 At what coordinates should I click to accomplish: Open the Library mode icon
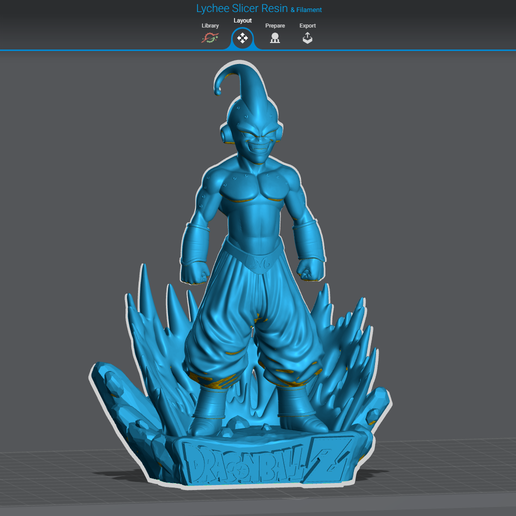tap(210, 38)
